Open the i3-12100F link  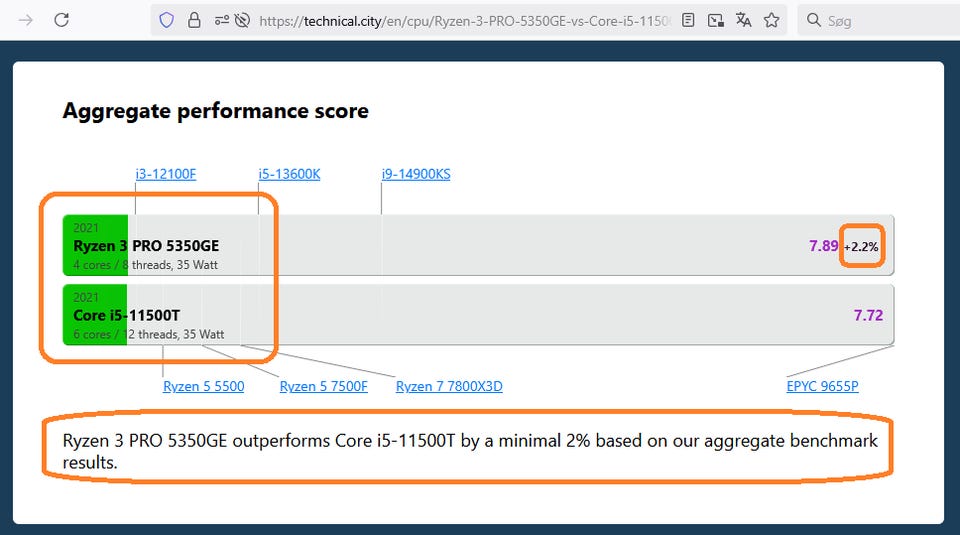(166, 174)
